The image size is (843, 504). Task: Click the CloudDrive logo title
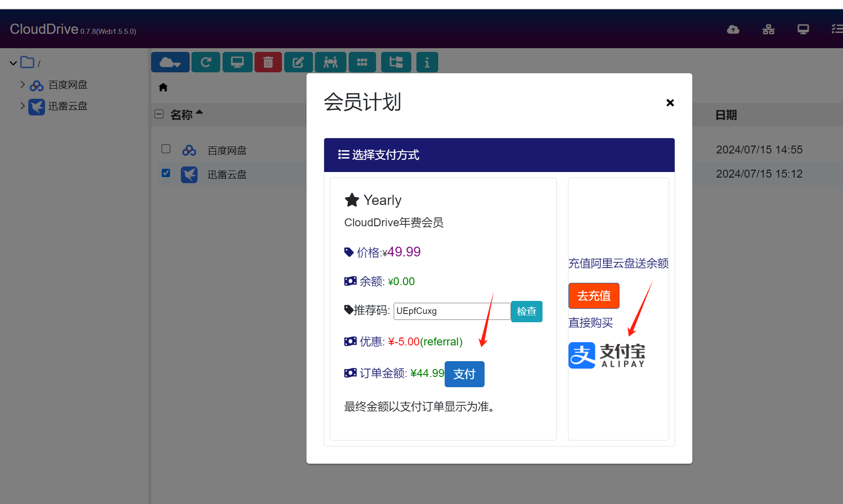point(44,29)
